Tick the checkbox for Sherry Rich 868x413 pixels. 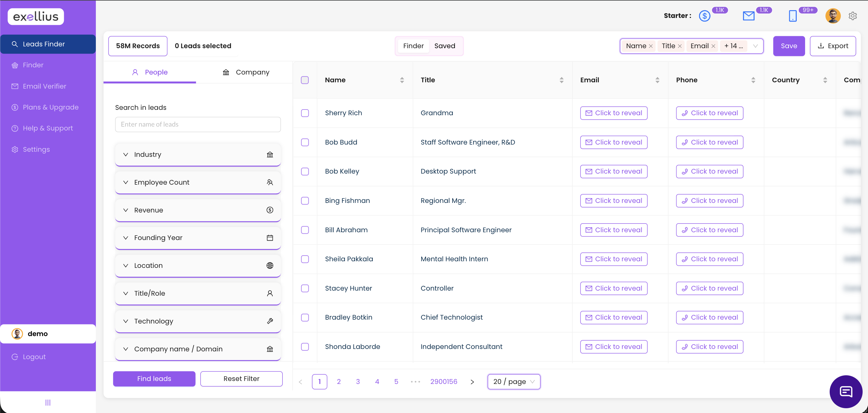pos(305,113)
